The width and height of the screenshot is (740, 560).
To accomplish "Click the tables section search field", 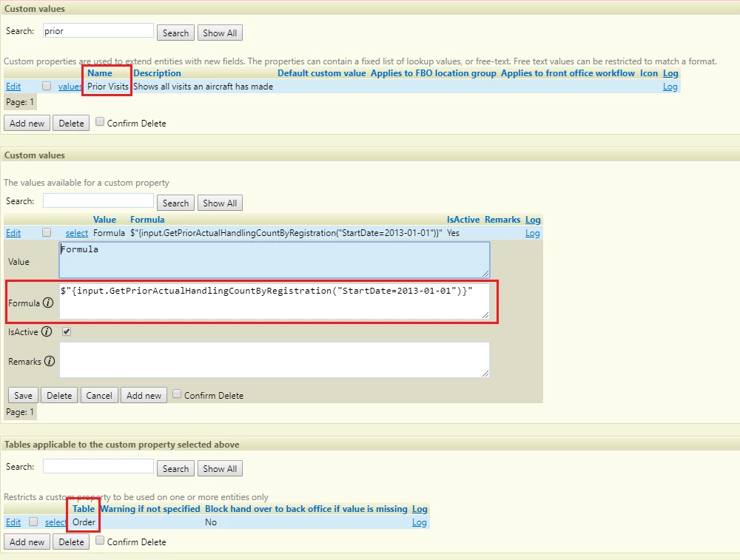I will (x=98, y=467).
